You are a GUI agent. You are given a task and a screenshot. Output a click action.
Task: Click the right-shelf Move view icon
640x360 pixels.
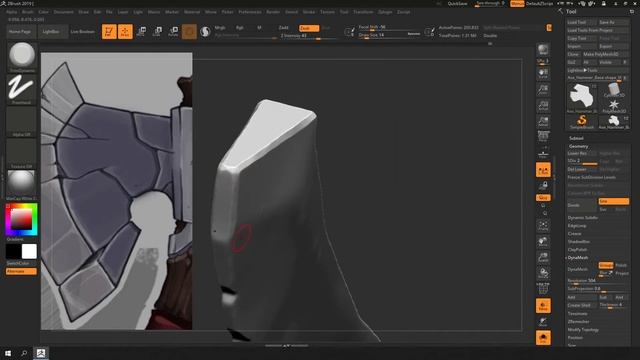[x=543, y=241]
